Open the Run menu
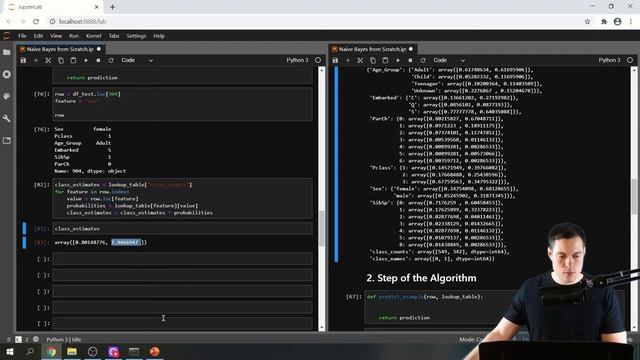640x360 pixels. [74, 36]
